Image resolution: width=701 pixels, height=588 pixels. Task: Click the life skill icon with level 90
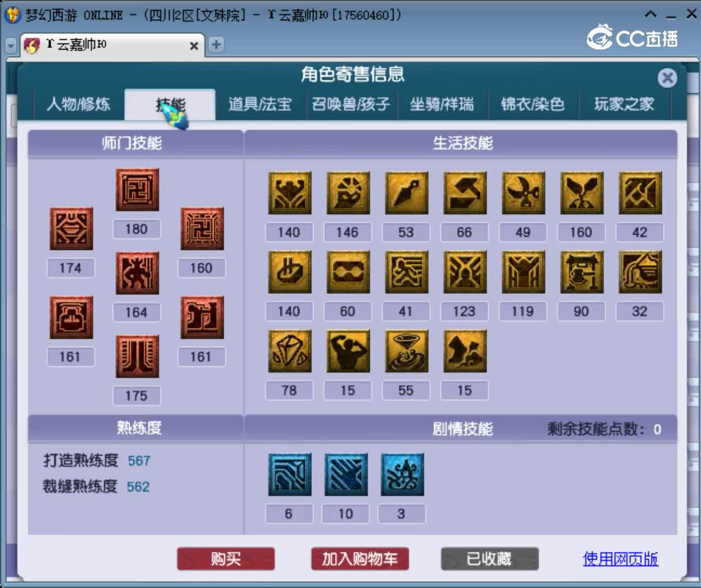point(582,272)
